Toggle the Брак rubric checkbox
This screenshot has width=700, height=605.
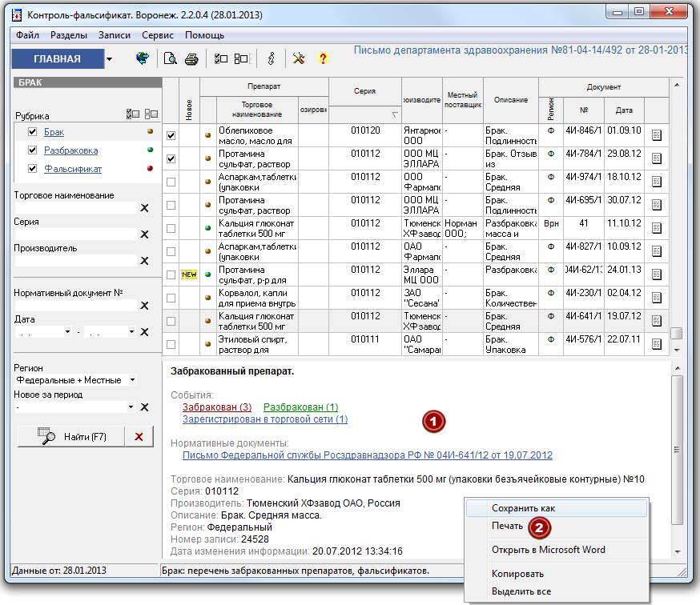pyautogui.click(x=32, y=131)
